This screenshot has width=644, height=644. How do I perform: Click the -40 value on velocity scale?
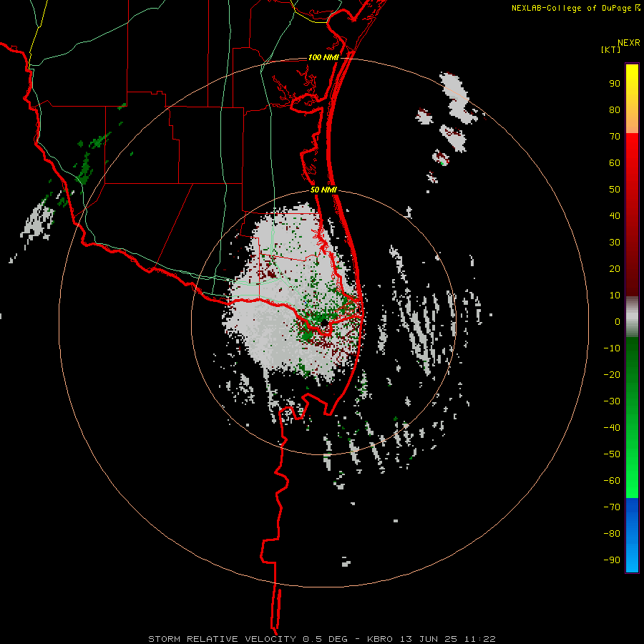(612, 428)
